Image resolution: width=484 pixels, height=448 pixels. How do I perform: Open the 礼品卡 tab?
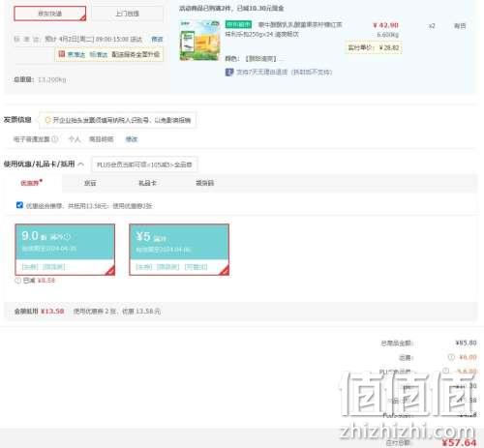tap(147, 183)
